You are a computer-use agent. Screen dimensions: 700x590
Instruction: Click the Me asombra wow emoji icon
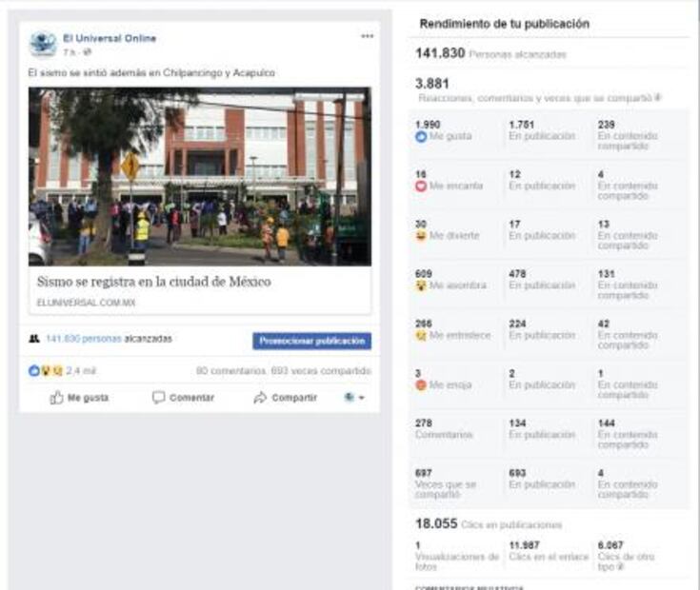pyautogui.click(x=421, y=285)
